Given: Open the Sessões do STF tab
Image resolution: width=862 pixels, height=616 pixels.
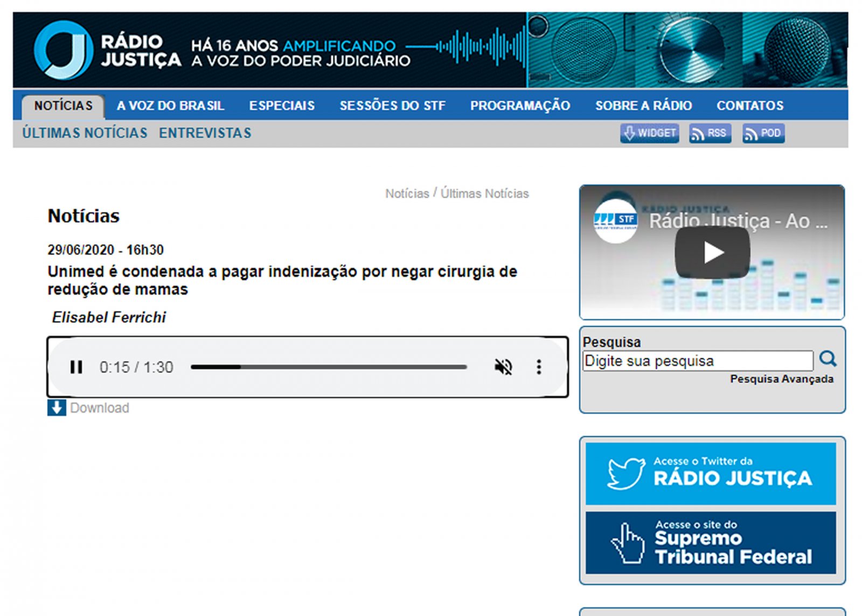Looking at the screenshot, I should [x=392, y=106].
